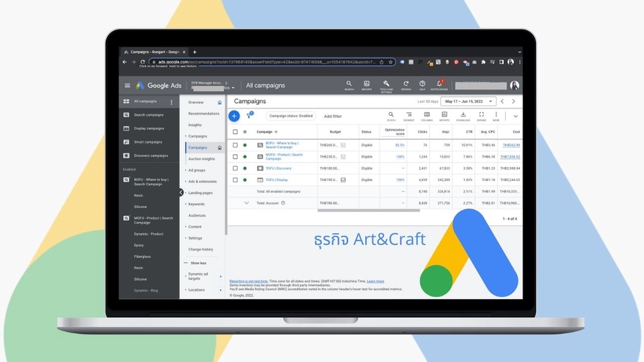Open Auction insights page
Viewport: 644px width, 362px height.
(x=202, y=159)
